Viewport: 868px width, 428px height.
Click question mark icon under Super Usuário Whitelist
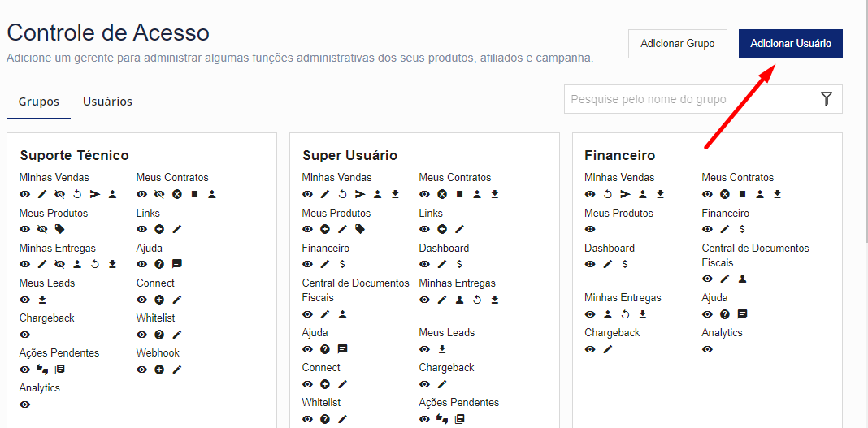pyautogui.click(x=325, y=419)
